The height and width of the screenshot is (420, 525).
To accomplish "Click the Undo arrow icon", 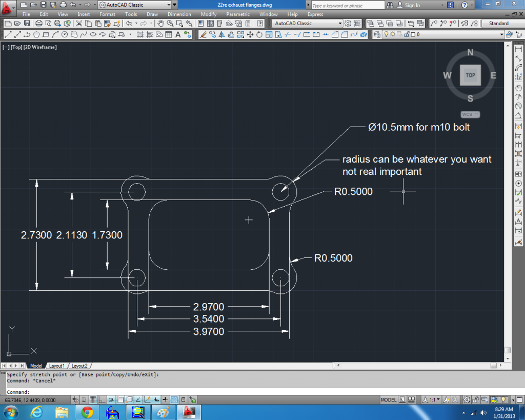I will [129, 24].
